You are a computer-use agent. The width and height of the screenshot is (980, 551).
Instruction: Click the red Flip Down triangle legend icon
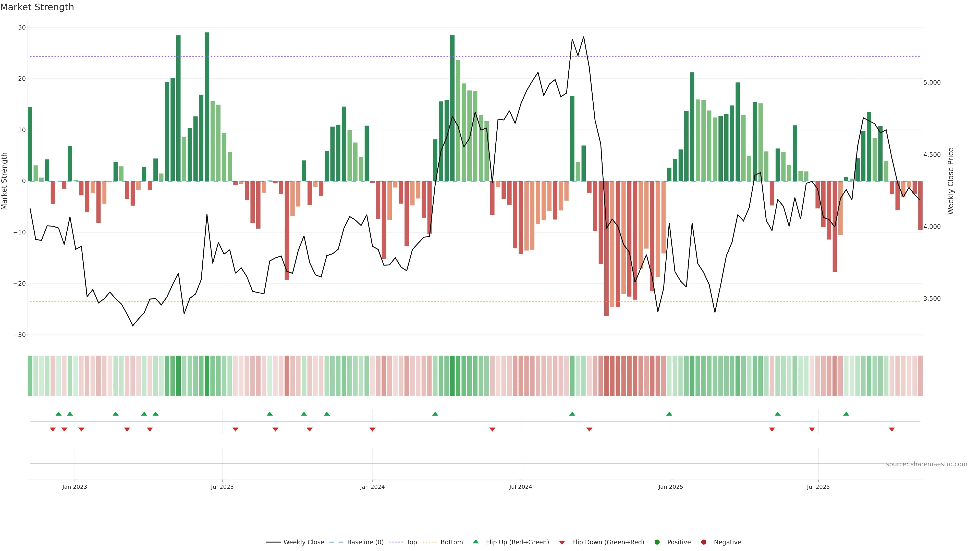[x=562, y=543]
